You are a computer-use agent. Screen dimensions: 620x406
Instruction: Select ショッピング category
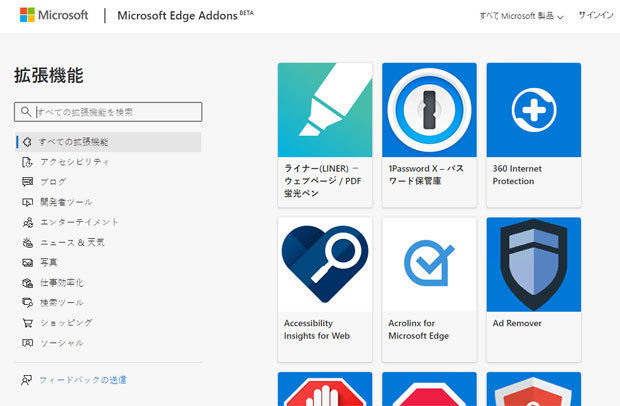point(65,323)
